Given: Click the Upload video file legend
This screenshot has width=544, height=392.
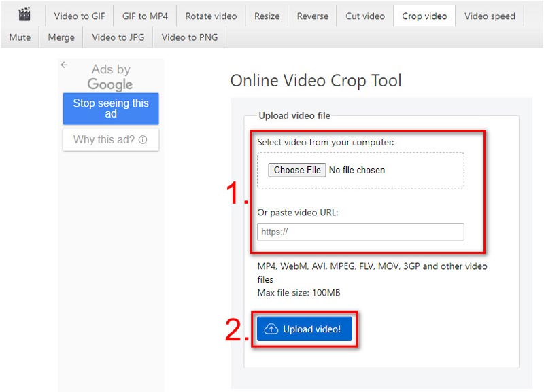Looking at the screenshot, I should pos(294,115).
